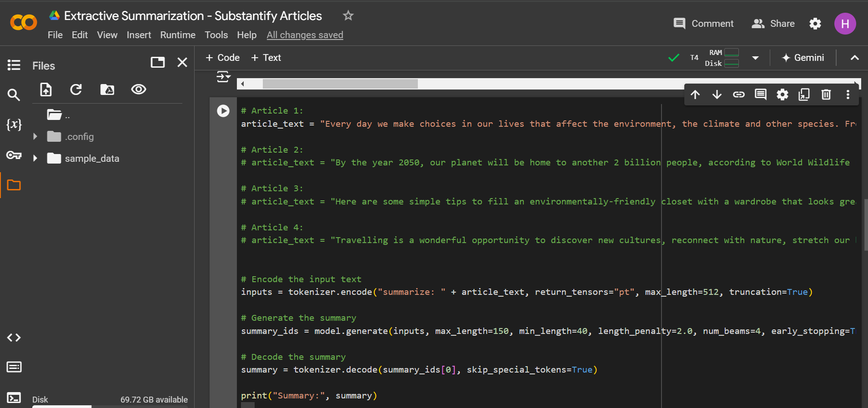This screenshot has height=408, width=868.
Task: Click the vertical notebook scrollbar
Action: tap(866, 225)
